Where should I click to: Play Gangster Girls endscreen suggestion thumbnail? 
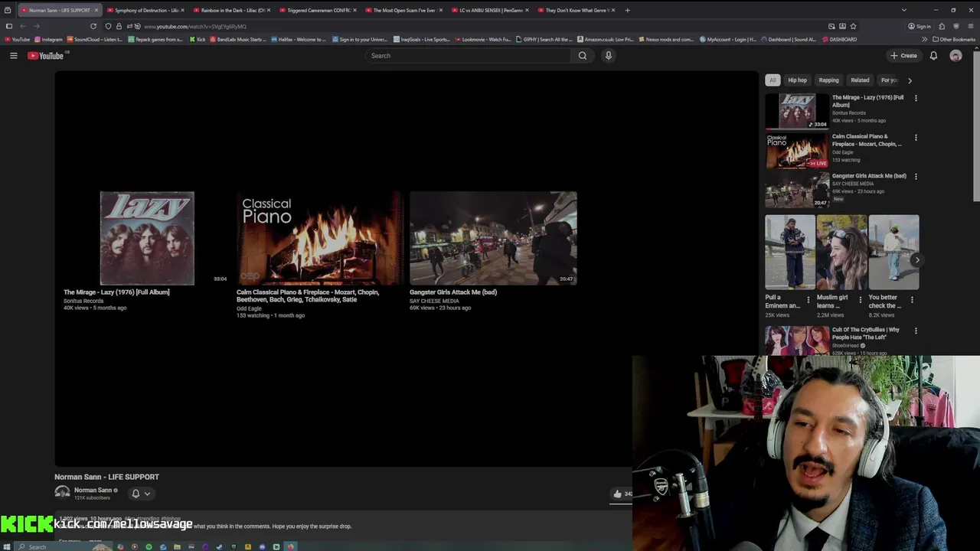[493, 238]
